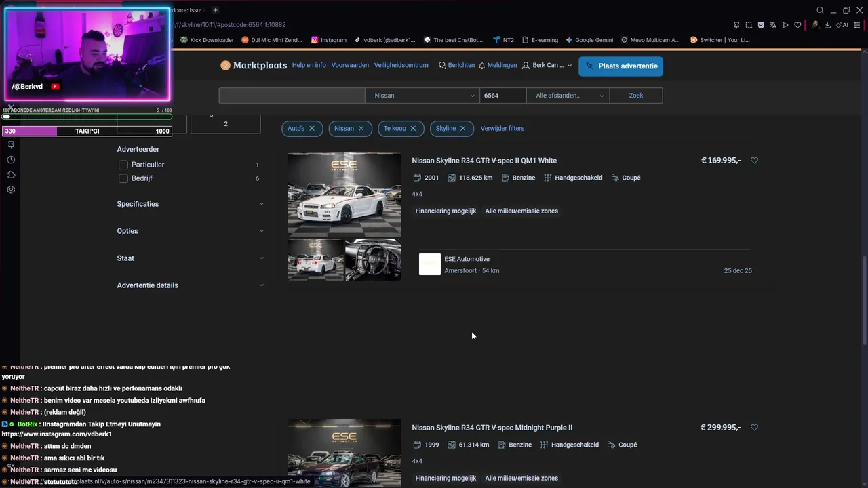Click the ESE Automotive seller name

467,259
